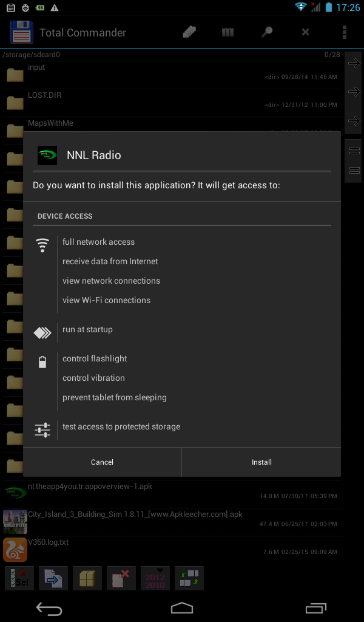The width and height of the screenshot is (364, 622).
Task: Select 'view Wi-Fi connections' permission
Action: [x=107, y=300]
